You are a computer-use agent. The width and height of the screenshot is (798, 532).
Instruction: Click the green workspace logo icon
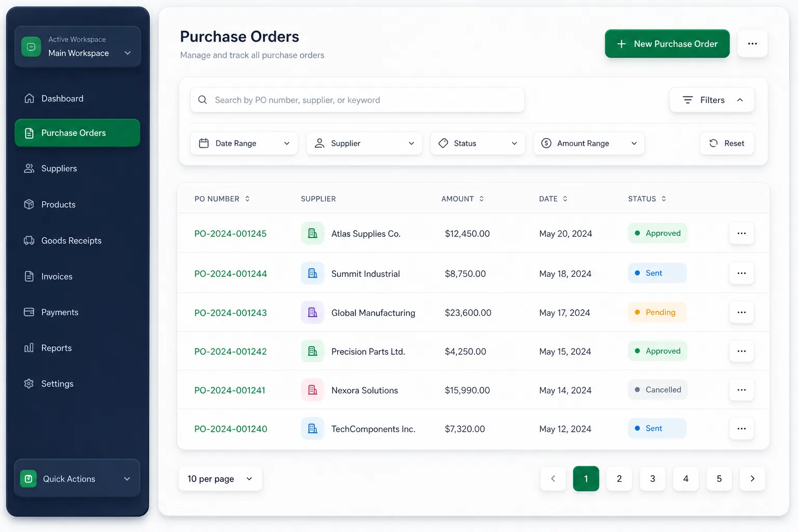tap(31, 47)
